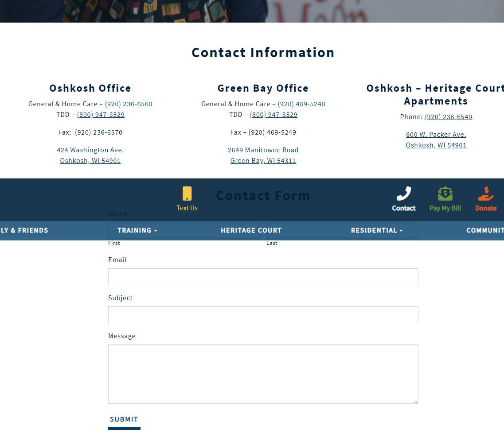Expand the Residential dropdown menu
Viewport: 504px width, 445px height.
(377, 230)
